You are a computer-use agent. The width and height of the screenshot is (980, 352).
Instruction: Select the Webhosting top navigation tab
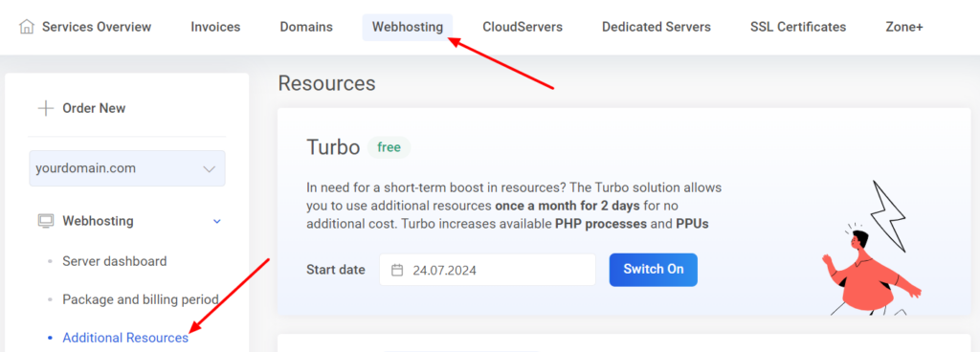click(408, 27)
